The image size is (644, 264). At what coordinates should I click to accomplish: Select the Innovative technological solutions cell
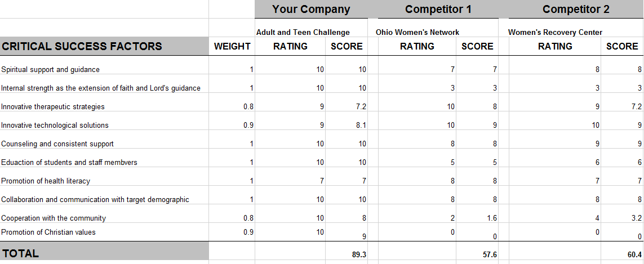55,125
